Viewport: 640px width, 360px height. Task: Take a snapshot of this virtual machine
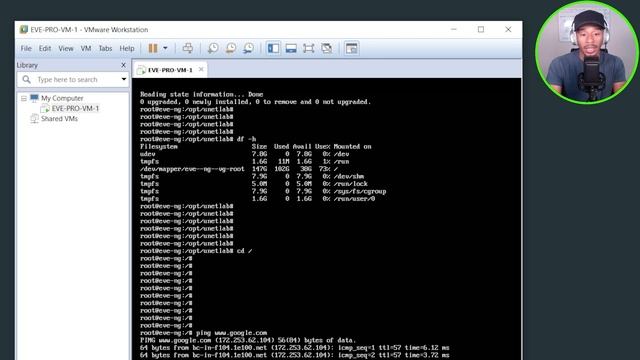tap(213, 48)
